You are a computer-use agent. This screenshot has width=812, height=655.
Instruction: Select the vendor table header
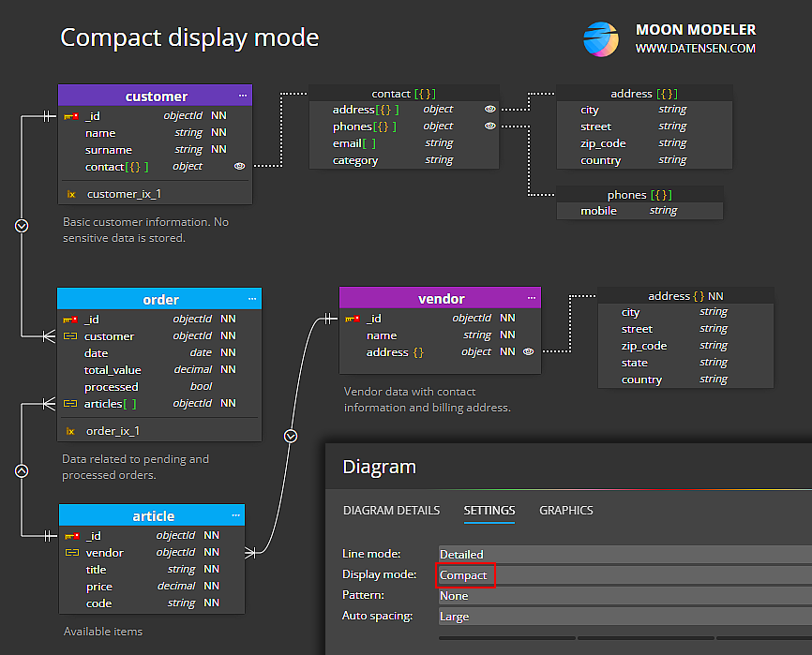440,298
